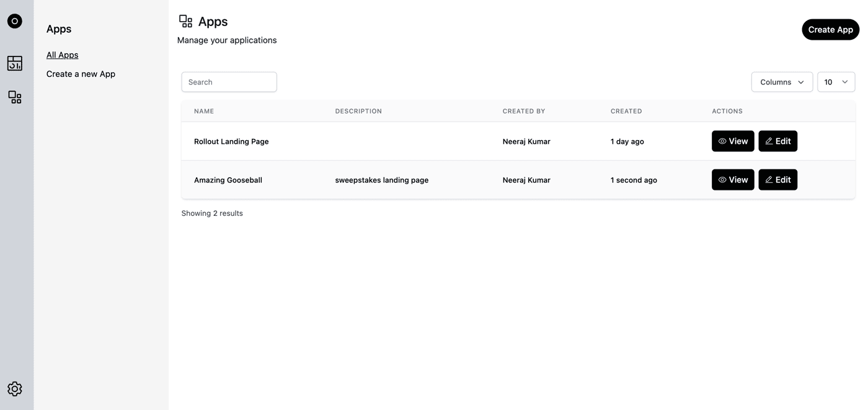This screenshot has height=410, width=868.
Task: Focus the Search input field
Action: (x=229, y=82)
